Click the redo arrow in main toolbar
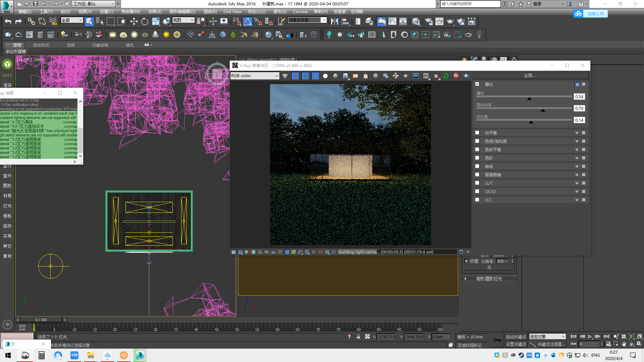The width and height of the screenshot is (644, 362). pyautogui.click(x=18, y=22)
